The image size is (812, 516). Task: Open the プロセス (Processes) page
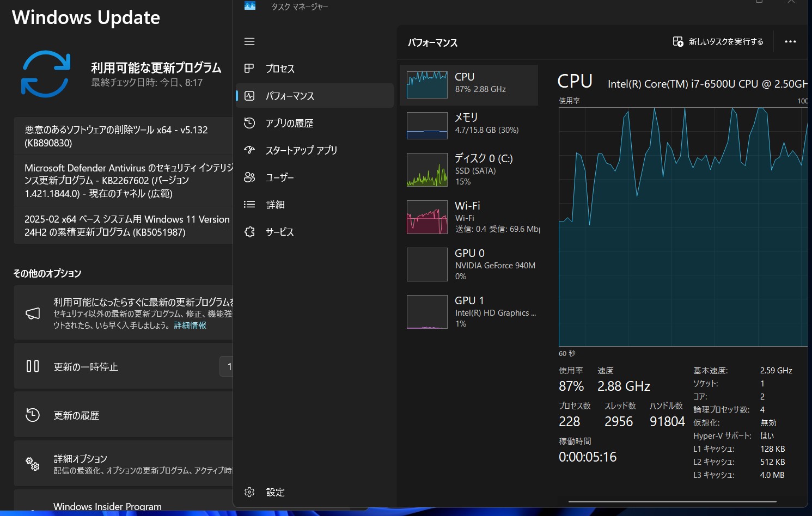(x=280, y=69)
